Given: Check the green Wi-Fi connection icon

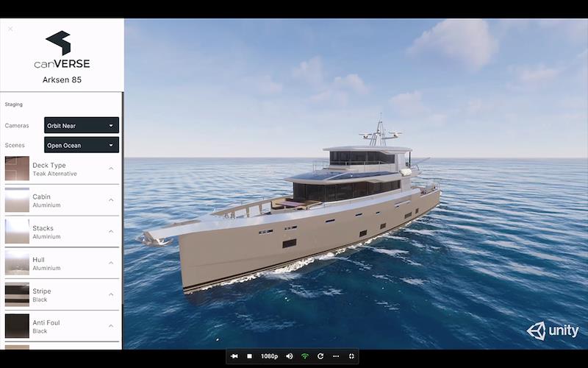Looking at the screenshot, I should tap(305, 356).
